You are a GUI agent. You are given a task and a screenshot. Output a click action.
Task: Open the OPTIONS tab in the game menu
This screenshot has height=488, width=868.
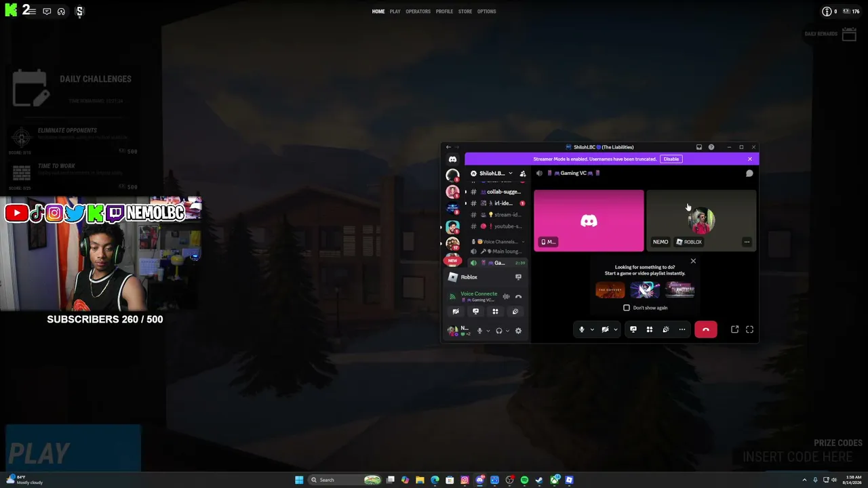[487, 12]
